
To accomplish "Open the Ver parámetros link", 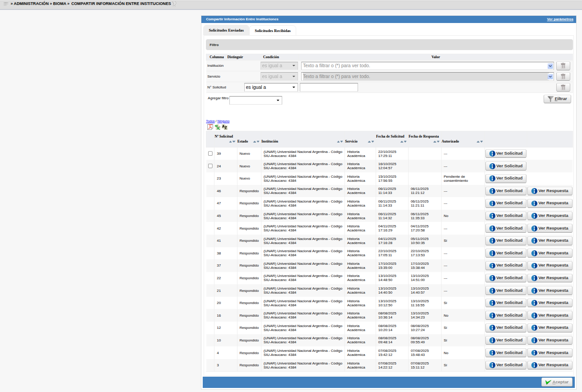I will tap(560, 19).
